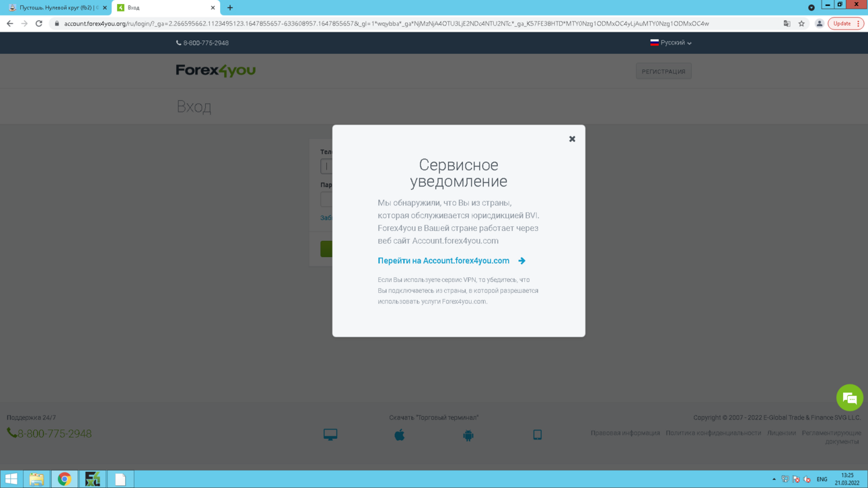The height and width of the screenshot is (488, 868).
Task: Close the Пустошь. Нулевой круг tab
Action: coord(104,7)
